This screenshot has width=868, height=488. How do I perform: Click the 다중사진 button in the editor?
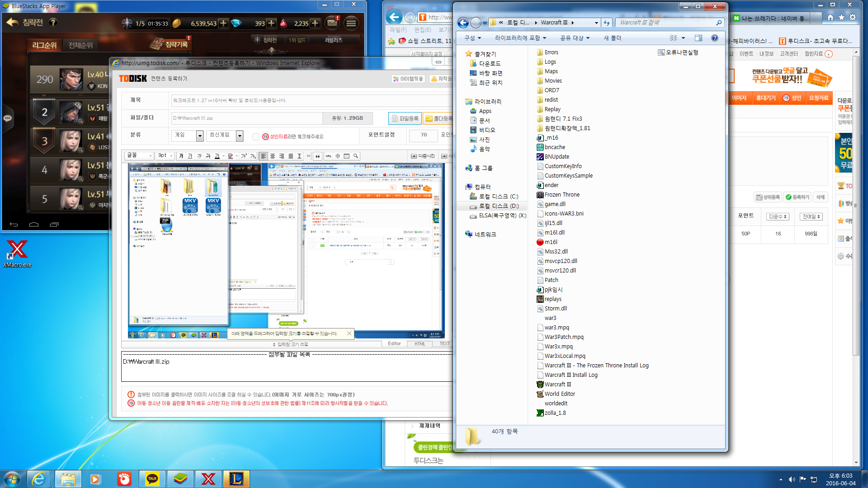pos(423,156)
